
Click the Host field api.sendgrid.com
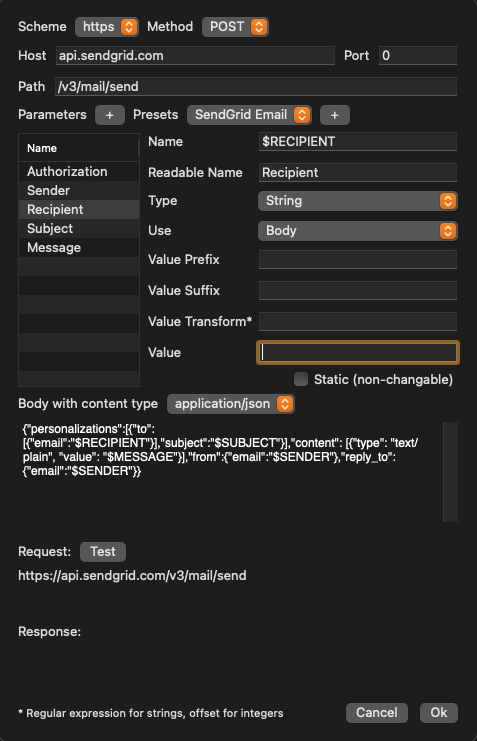[195, 56]
